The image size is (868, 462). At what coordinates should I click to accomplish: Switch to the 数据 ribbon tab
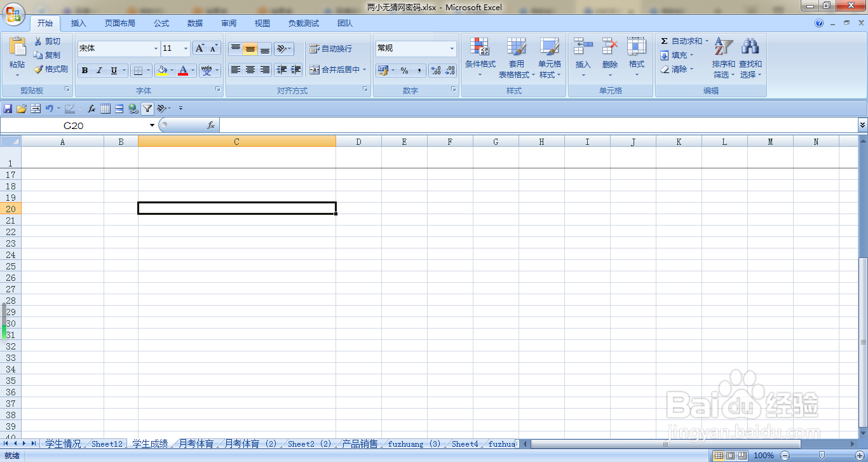click(x=195, y=24)
